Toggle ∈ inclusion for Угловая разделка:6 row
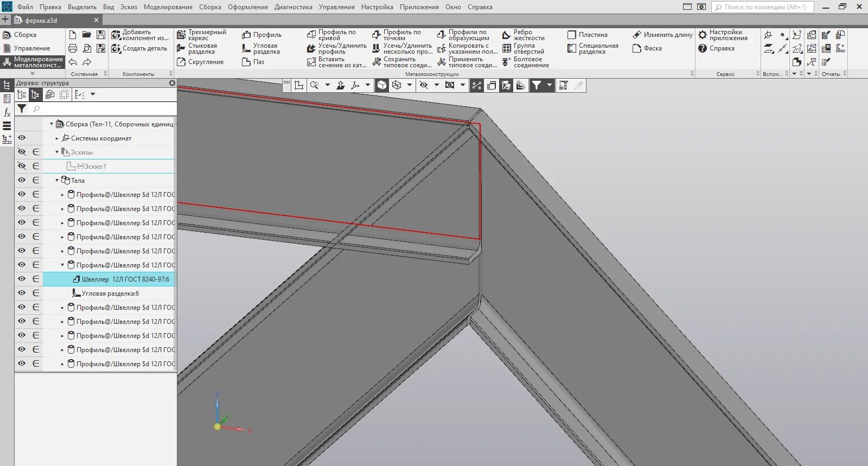The image size is (868, 466). click(36, 293)
